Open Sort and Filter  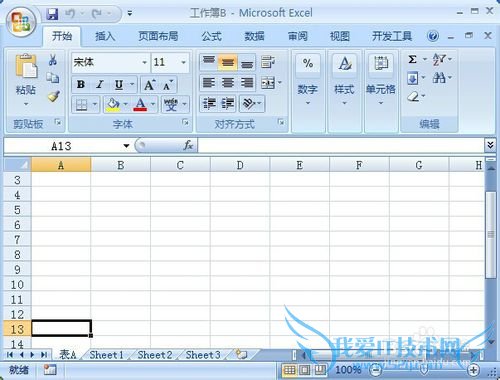pos(439,60)
